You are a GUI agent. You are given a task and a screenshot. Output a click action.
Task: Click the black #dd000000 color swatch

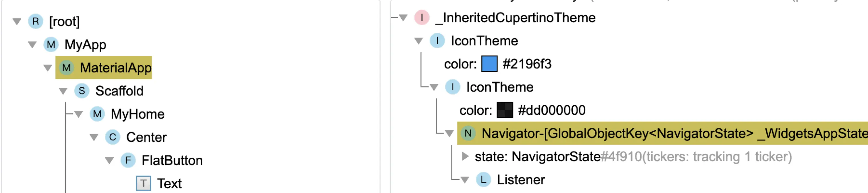(504, 110)
